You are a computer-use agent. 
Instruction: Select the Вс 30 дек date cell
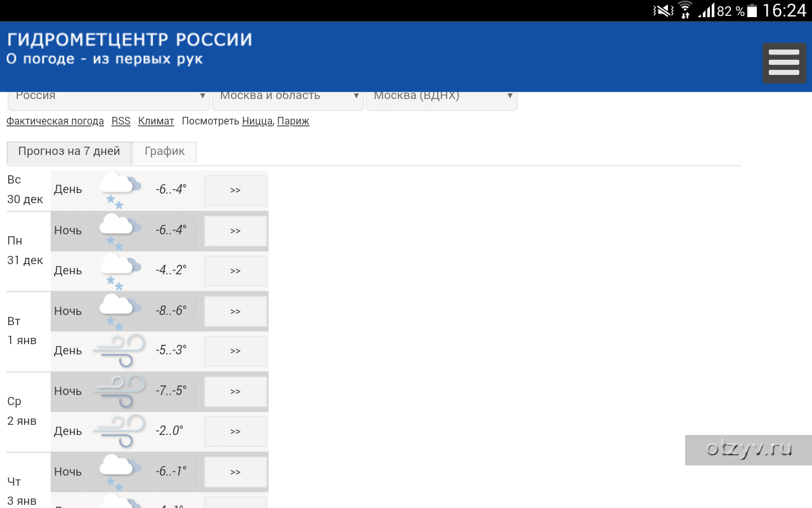point(29,190)
